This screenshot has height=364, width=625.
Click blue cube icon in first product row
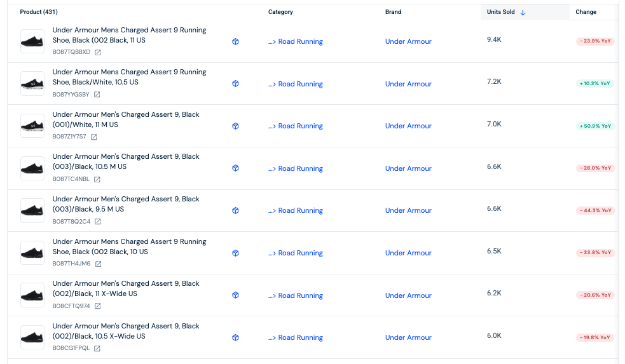[x=235, y=42]
